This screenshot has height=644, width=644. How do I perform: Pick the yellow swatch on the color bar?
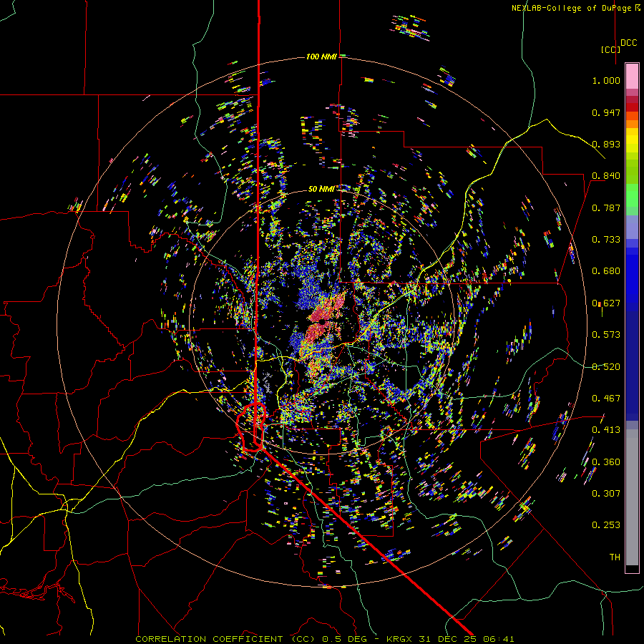(632, 141)
